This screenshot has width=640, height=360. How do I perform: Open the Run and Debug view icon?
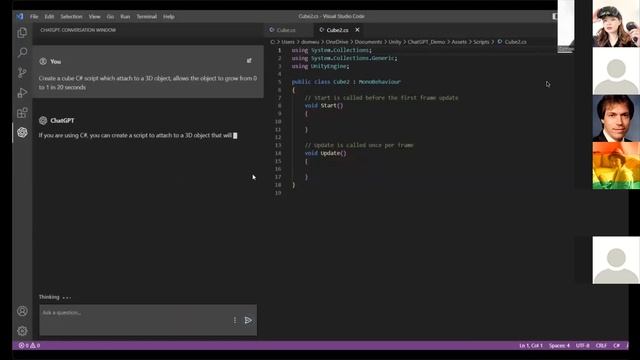22,93
